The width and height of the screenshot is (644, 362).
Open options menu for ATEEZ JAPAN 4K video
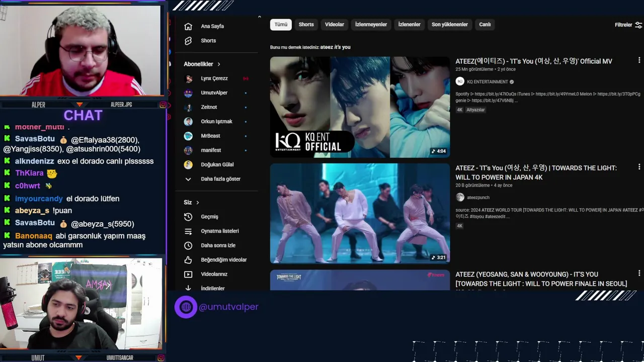click(x=639, y=167)
